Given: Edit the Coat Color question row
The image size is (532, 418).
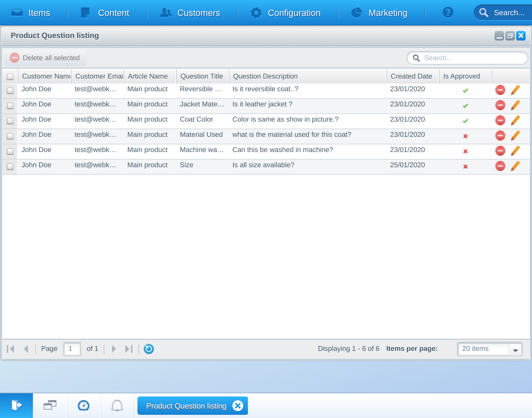Looking at the screenshot, I should (515, 120).
